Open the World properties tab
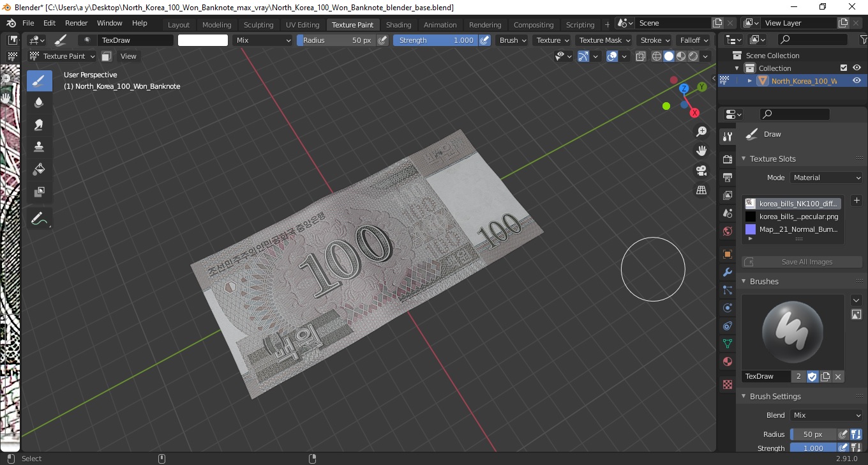 pyautogui.click(x=727, y=231)
